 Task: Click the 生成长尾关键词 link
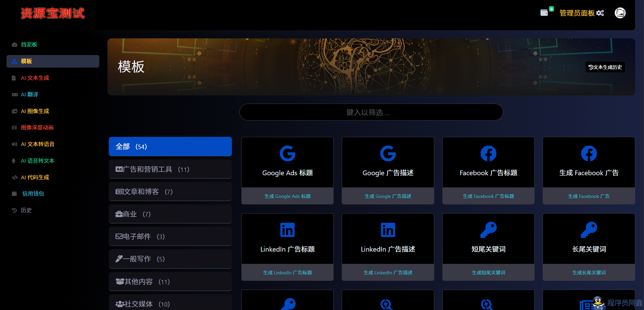tap(589, 273)
